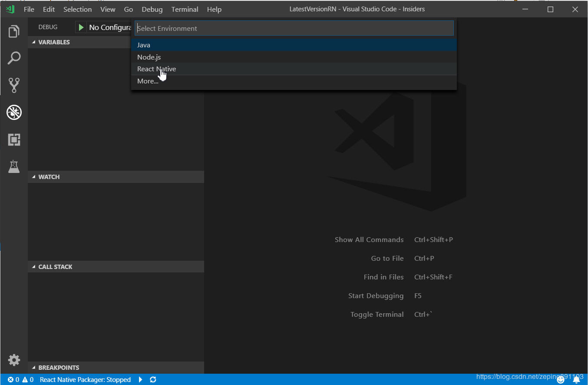The height and width of the screenshot is (385, 588).
Task: Click the feedback smiley in status bar
Action: coord(561,380)
